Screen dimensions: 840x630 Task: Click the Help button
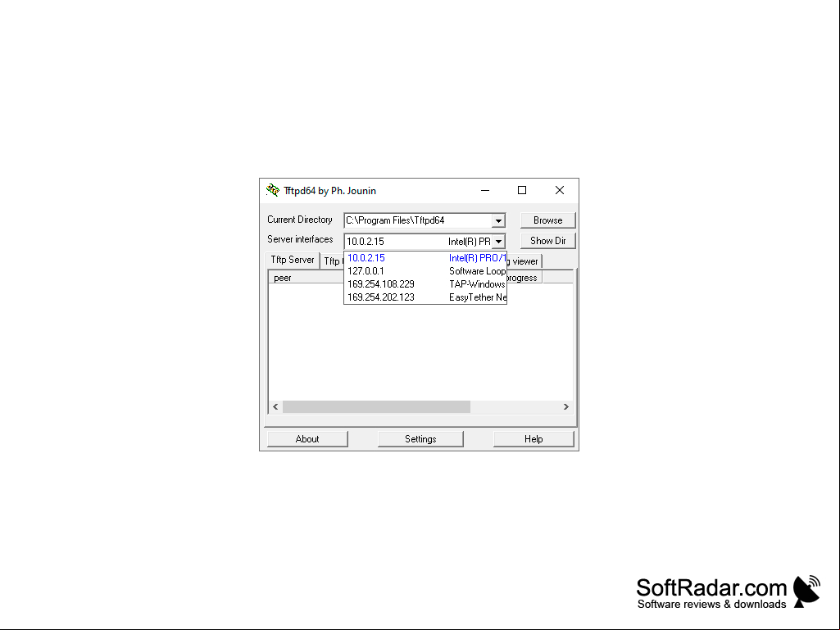tap(534, 439)
